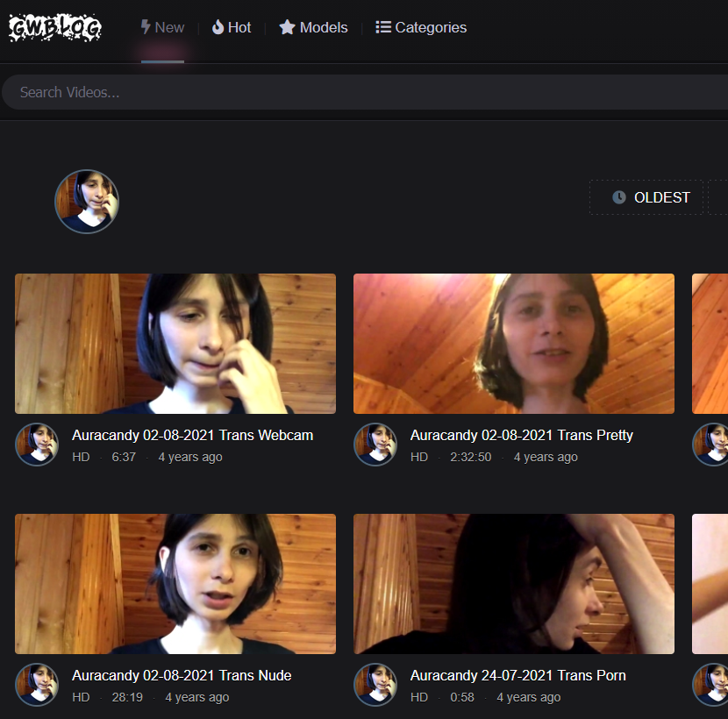728x719 pixels.
Task: Click '4 years ago' beside the 0:58 duration
Action: pyautogui.click(x=529, y=697)
